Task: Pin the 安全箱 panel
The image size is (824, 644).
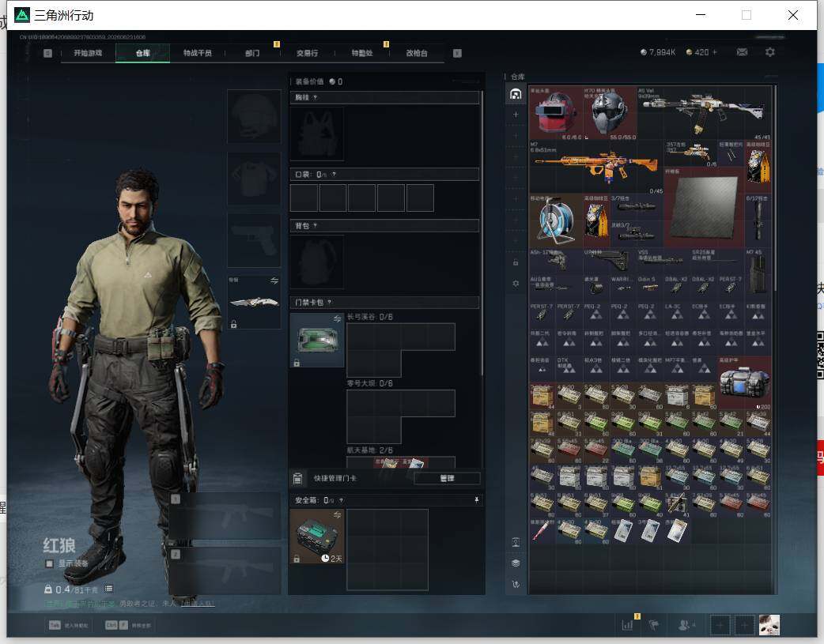Action: click(x=477, y=500)
